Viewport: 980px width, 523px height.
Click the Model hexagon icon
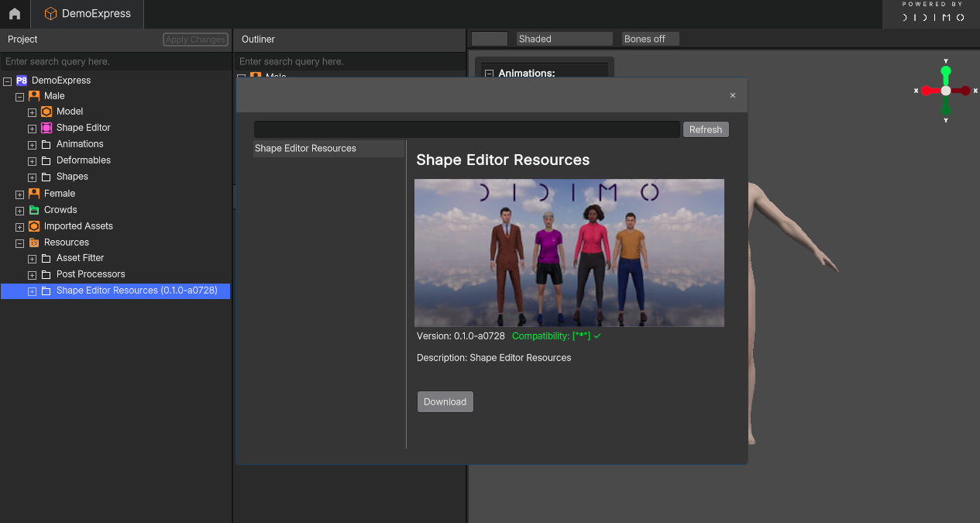coord(46,112)
